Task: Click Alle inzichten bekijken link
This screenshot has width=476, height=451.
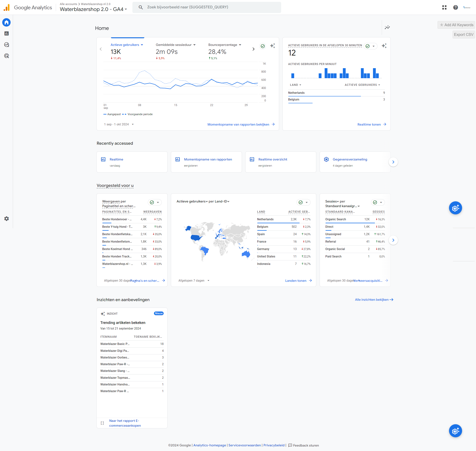Action: point(374,300)
